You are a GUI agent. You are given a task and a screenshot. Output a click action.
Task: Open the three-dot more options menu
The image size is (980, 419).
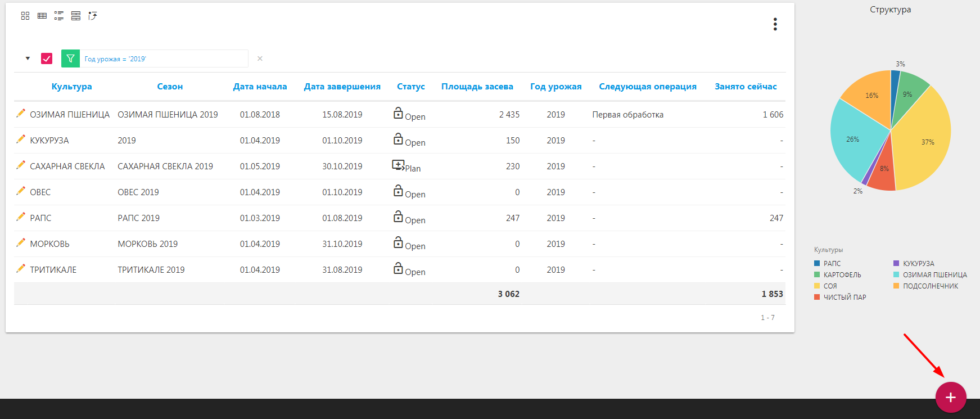[775, 24]
